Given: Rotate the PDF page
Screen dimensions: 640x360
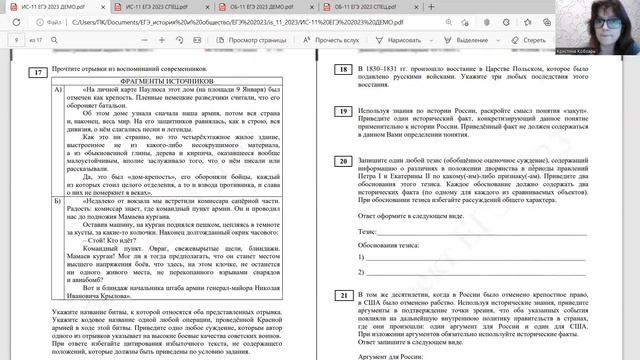Looking at the screenshot, I should 180,40.
